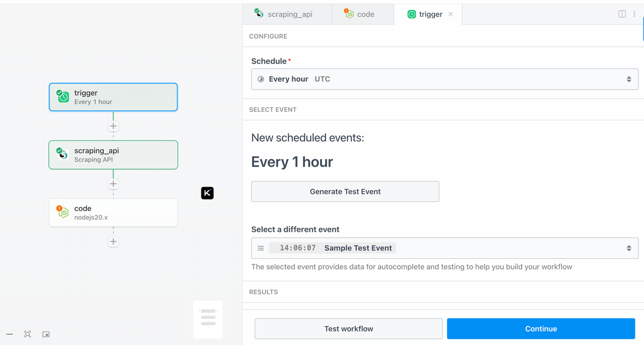Click the workflow minimap thumbnail
The image size is (644, 345).
point(208,319)
